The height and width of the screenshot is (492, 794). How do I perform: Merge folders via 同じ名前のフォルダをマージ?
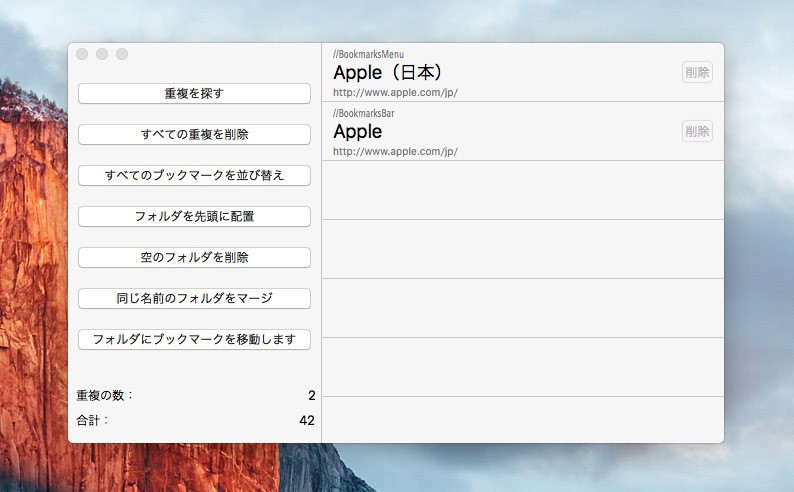point(194,298)
